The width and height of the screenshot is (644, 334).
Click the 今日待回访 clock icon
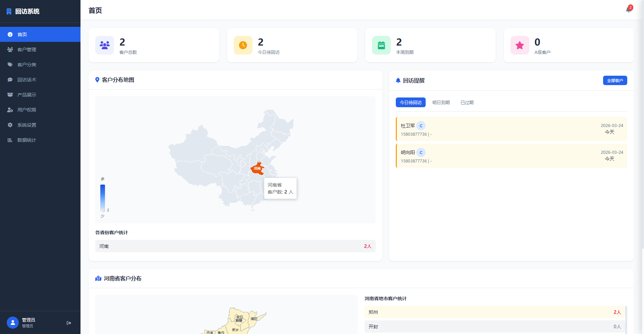click(x=243, y=45)
